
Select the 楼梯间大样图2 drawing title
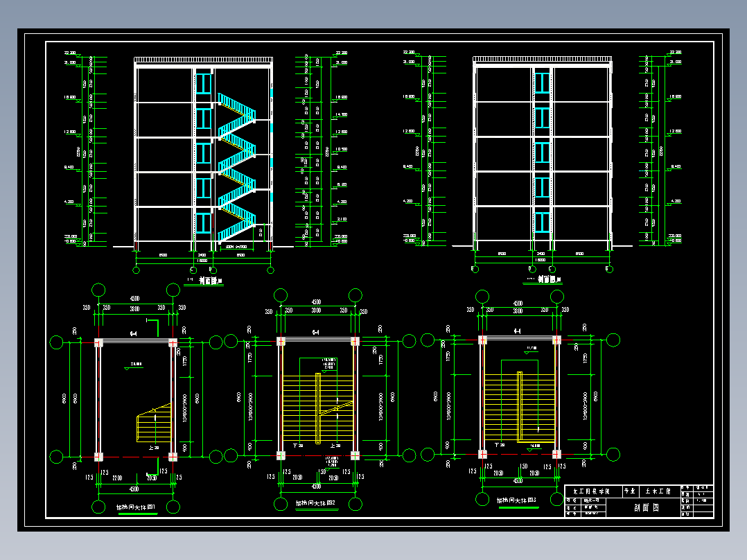click(315, 503)
